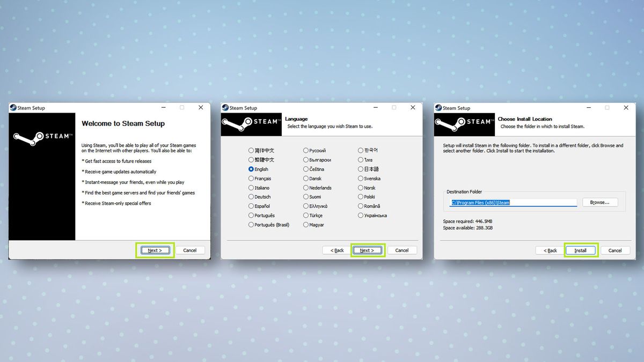Click the Steam icon in the Language window title bar

(x=225, y=107)
